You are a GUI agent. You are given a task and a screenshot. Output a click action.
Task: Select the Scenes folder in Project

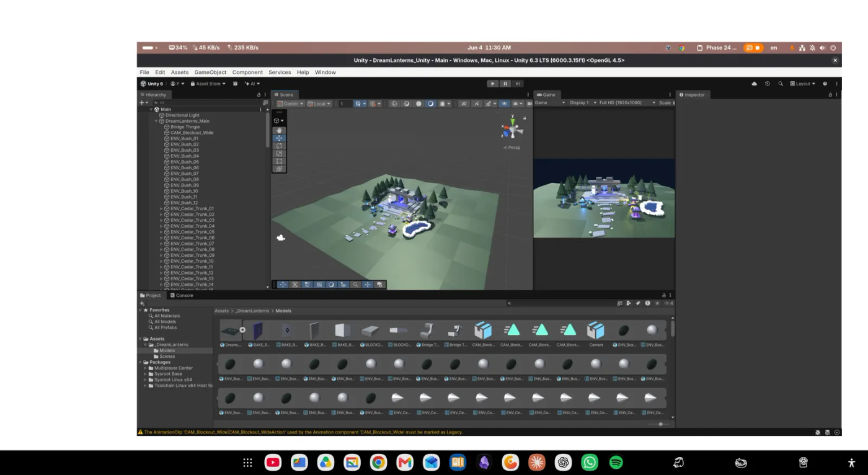click(x=167, y=357)
